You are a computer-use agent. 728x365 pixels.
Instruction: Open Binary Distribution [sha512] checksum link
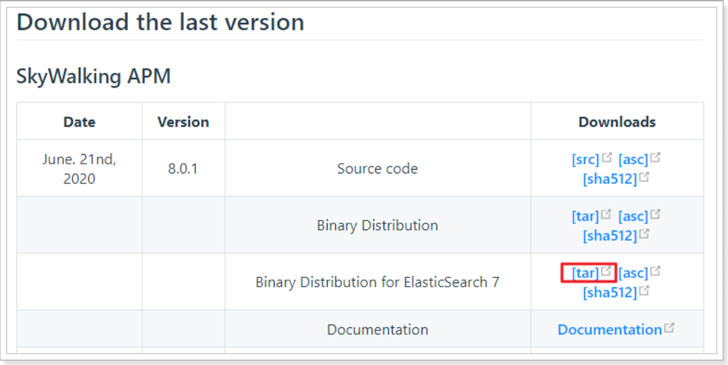[x=610, y=235]
